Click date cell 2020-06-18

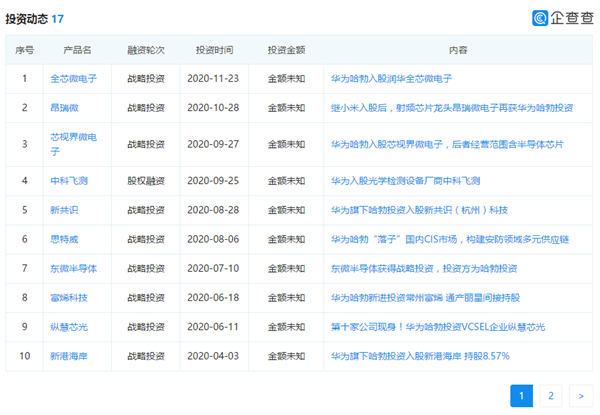[x=213, y=298]
